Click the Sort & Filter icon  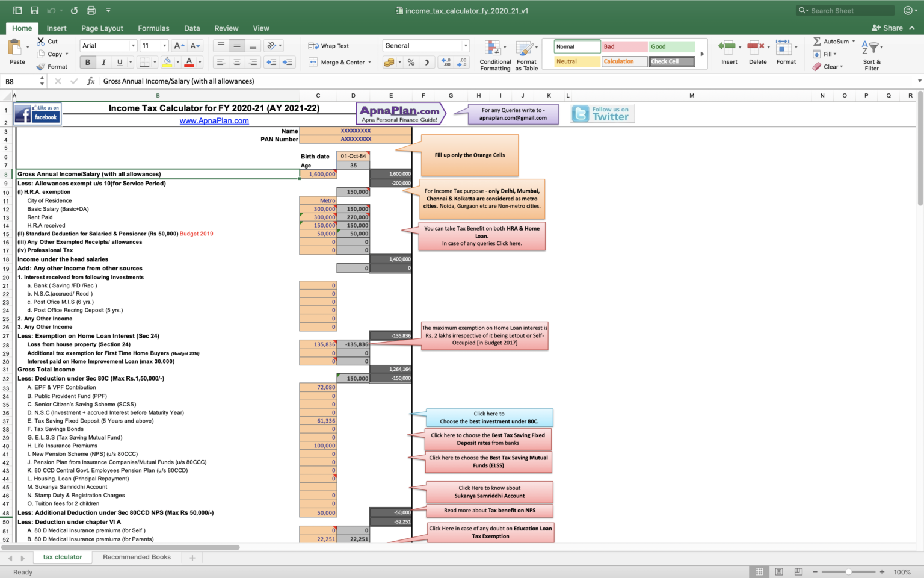pos(872,55)
